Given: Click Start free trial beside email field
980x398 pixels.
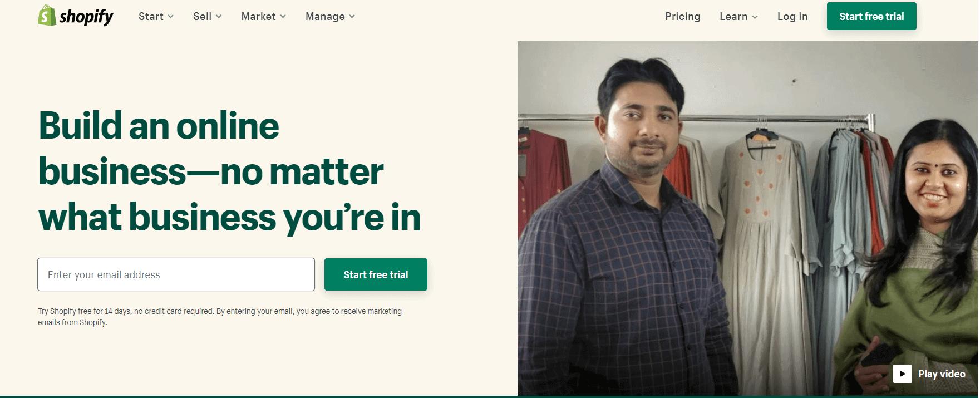Looking at the screenshot, I should point(376,274).
